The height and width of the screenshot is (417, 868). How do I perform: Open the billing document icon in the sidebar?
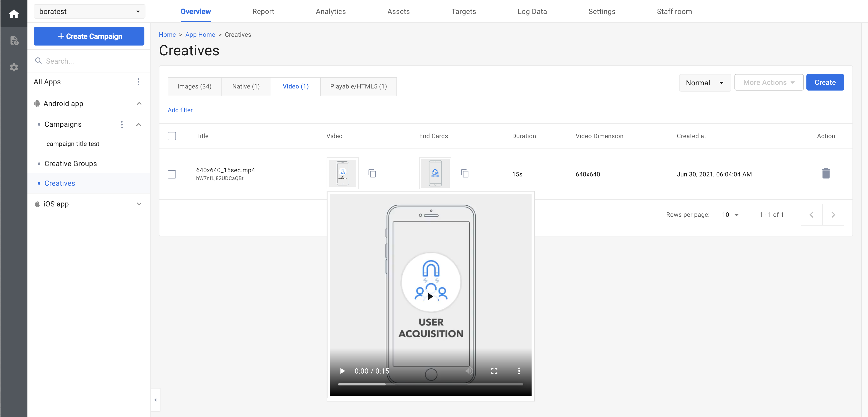tap(14, 41)
